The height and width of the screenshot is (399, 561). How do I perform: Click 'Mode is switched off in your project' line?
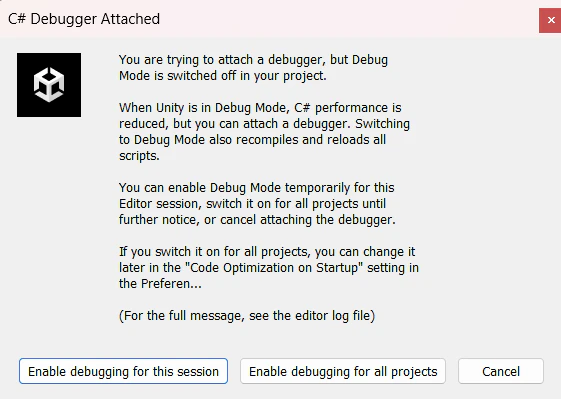pos(223,76)
